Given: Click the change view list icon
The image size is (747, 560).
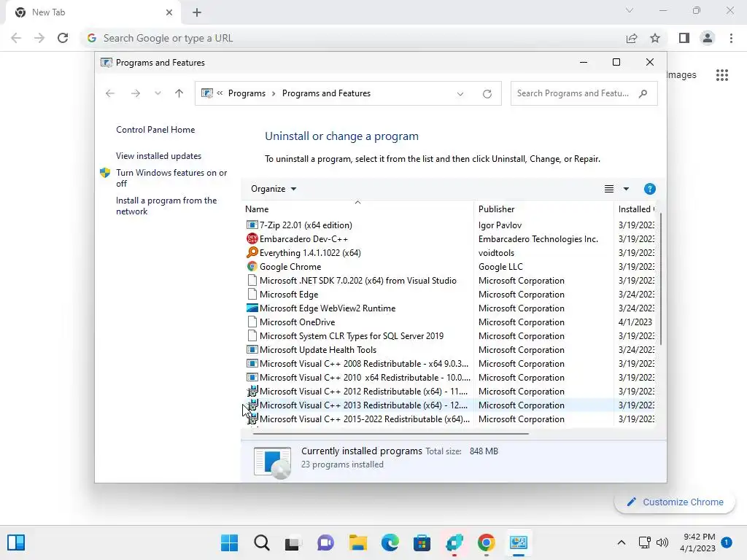Looking at the screenshot, I should tap(609, 189).
